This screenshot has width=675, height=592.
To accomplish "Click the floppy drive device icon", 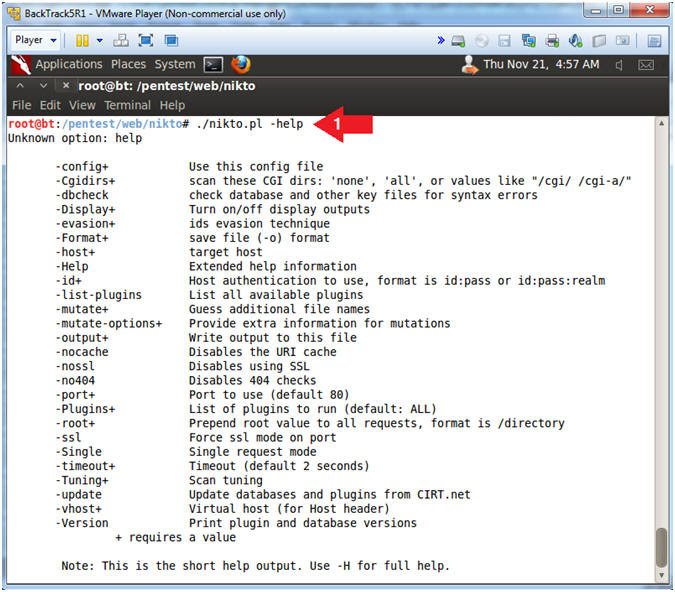I will (504, 41).
